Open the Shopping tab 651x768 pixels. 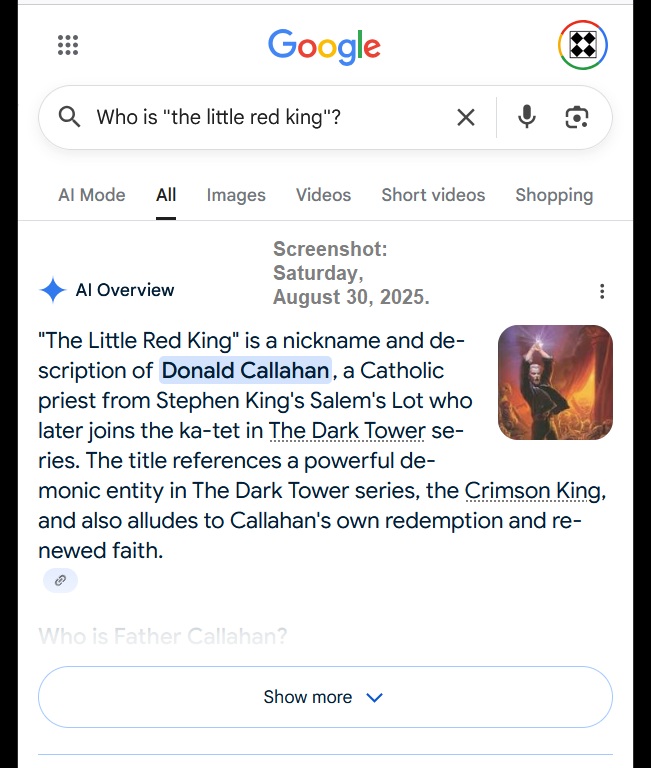(x=554, y=195)
